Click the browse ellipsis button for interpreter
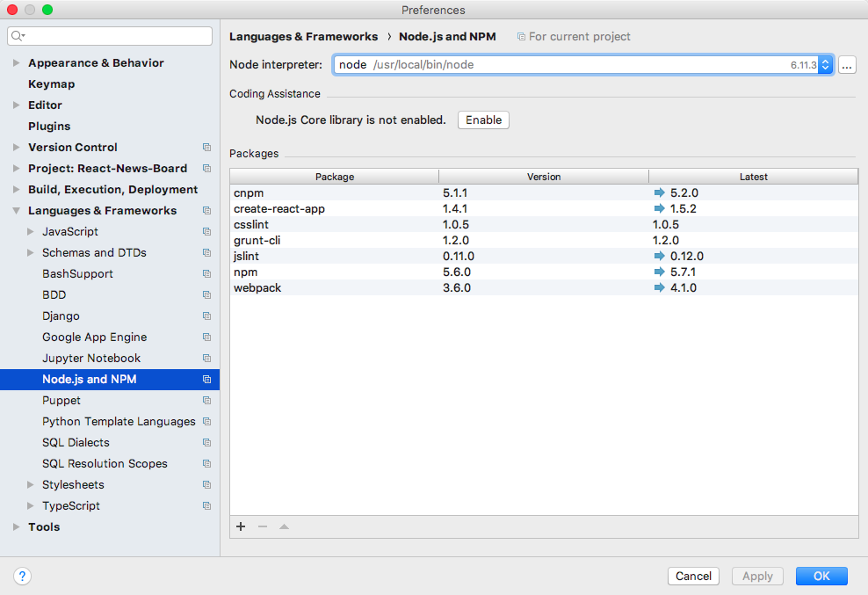 (847, 65)
